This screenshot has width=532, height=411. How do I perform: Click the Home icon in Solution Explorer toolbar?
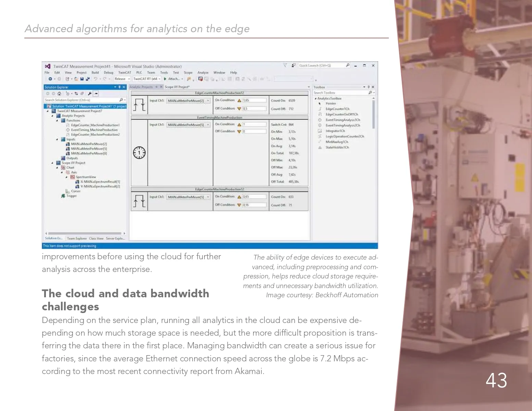[x=59, y=94]
